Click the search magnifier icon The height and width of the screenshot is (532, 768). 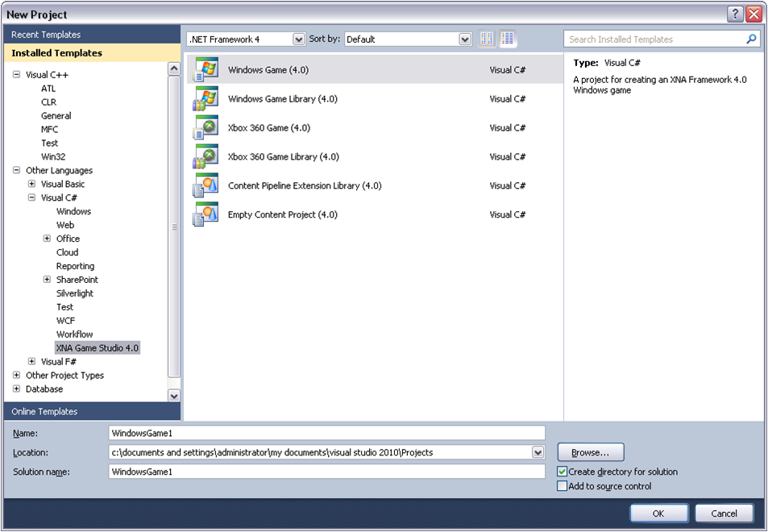point(751,38)
